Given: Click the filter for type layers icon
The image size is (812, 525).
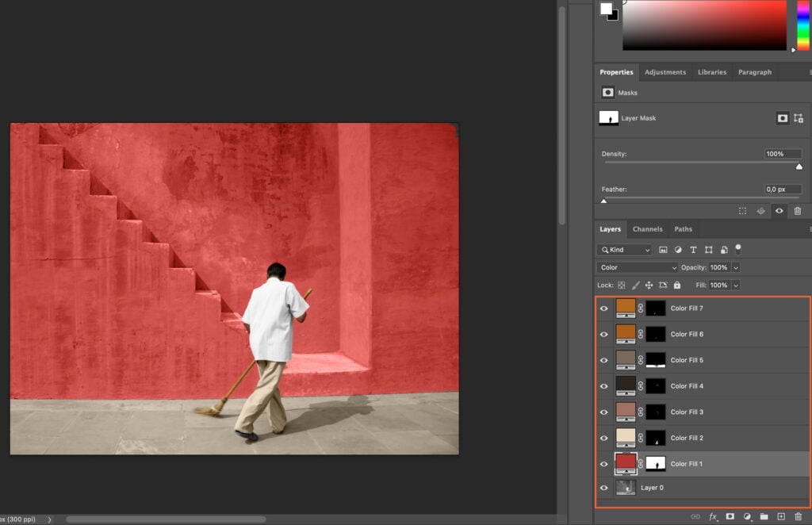Looking at the screenshot, I should pyautogui.click(x=693, y=250).
